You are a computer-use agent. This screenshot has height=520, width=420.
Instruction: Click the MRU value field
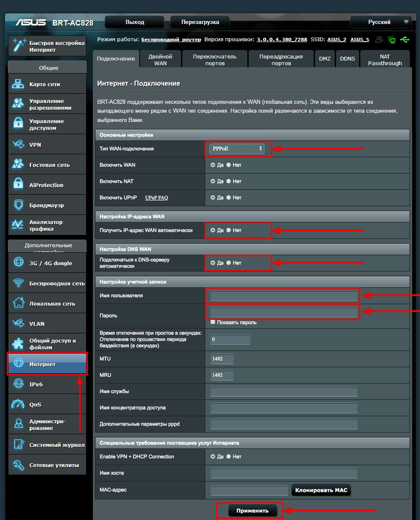222,375
